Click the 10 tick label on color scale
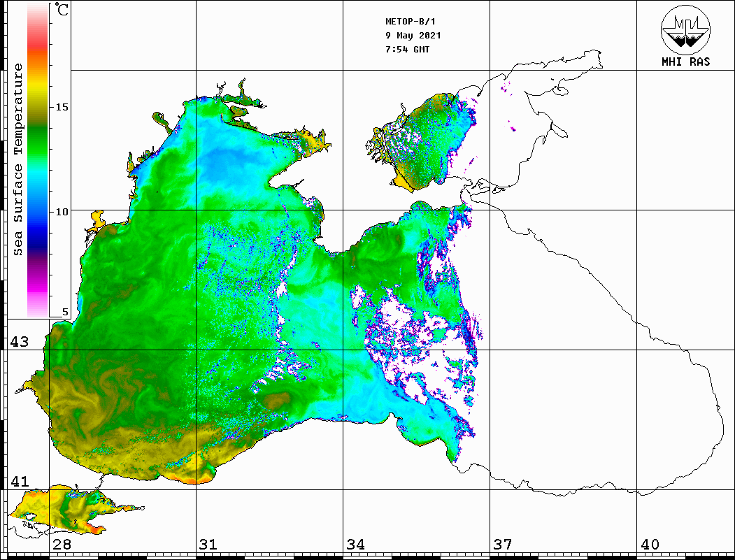Viewport: 735px width, 560px height. [62, 212]
